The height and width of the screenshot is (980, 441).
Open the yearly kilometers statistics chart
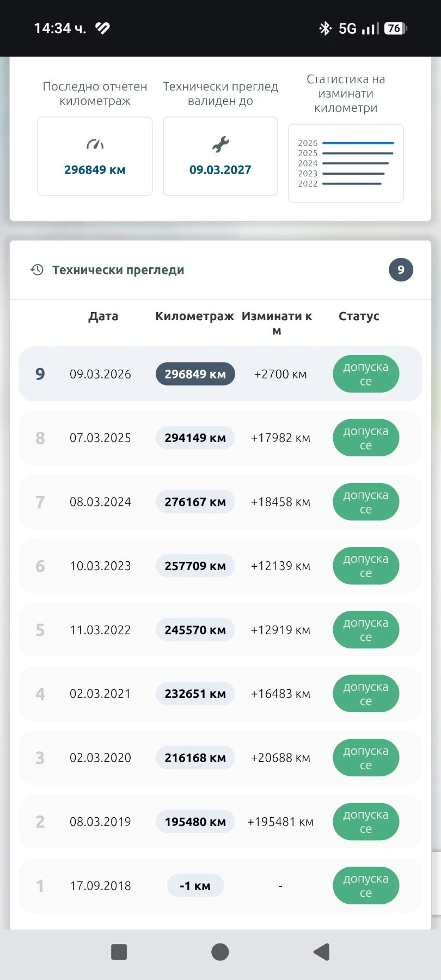pos(346,163)
